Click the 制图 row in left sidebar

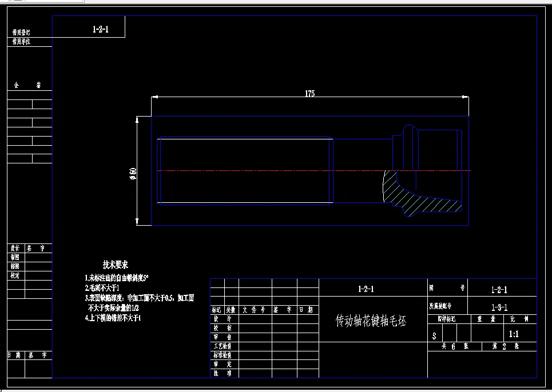coord(15,257)
